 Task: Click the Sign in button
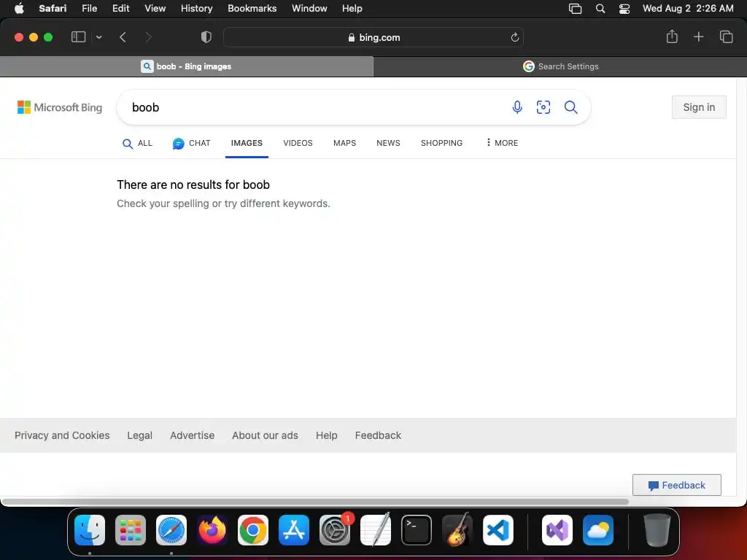tap(699, 107)
